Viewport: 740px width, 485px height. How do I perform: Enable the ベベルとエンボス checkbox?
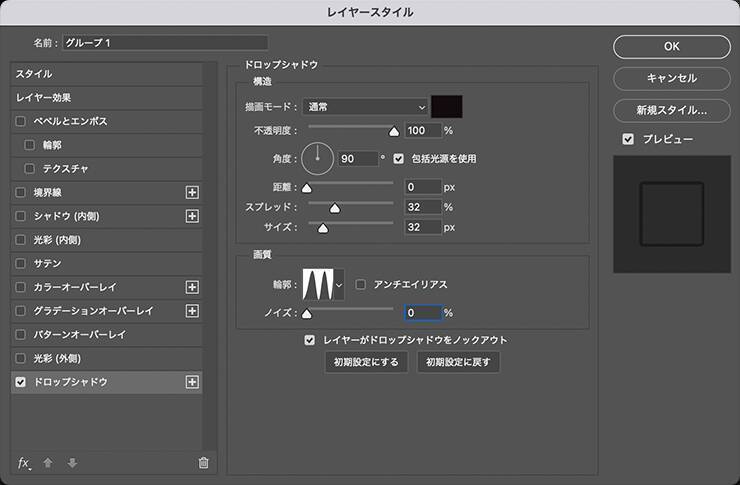tap(21, 121)
